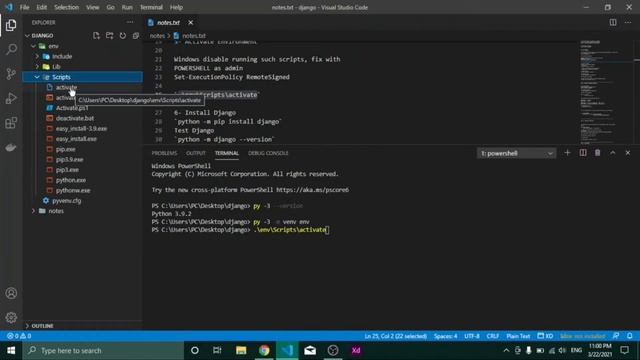The image size is (640, 360).
Task: Open pyvenv.cfg file
Action: [x=67, y=200]
